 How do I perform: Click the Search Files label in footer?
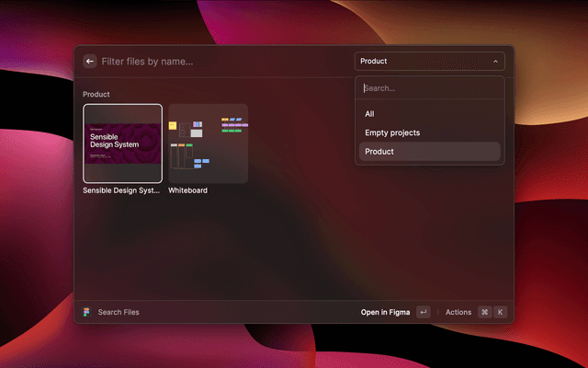tap(119, 312)
